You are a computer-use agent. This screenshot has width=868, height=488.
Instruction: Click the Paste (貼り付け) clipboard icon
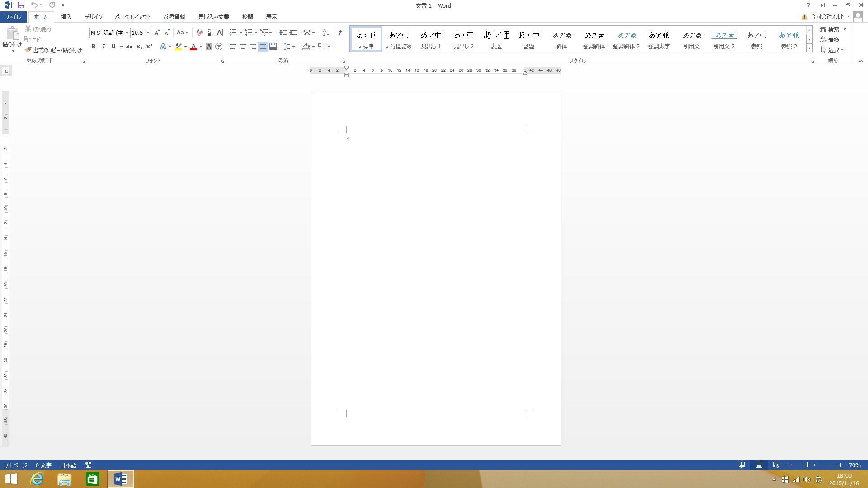(x=12, y=33)
